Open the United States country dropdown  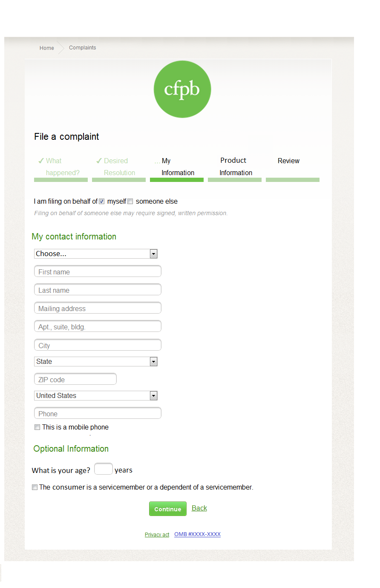pos(96,396)
